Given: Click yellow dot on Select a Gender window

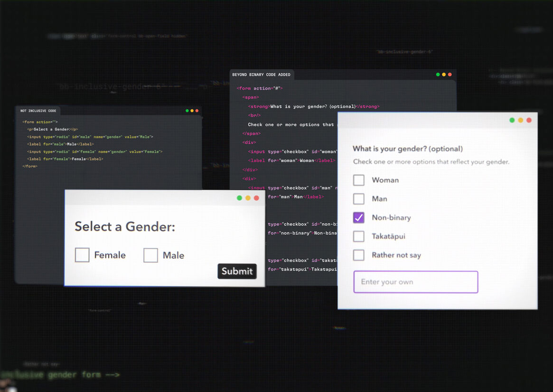Looking at the screenshot, I should pyautogui.click(x=248, y=198).
